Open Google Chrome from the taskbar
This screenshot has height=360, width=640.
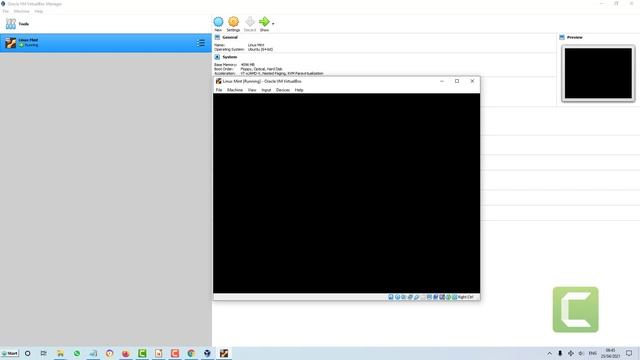191,353
